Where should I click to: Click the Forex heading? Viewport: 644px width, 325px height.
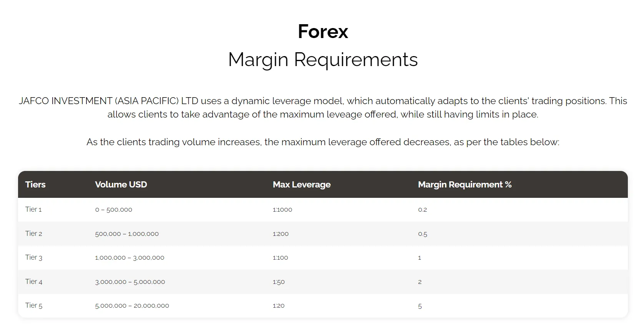point(323,32)
